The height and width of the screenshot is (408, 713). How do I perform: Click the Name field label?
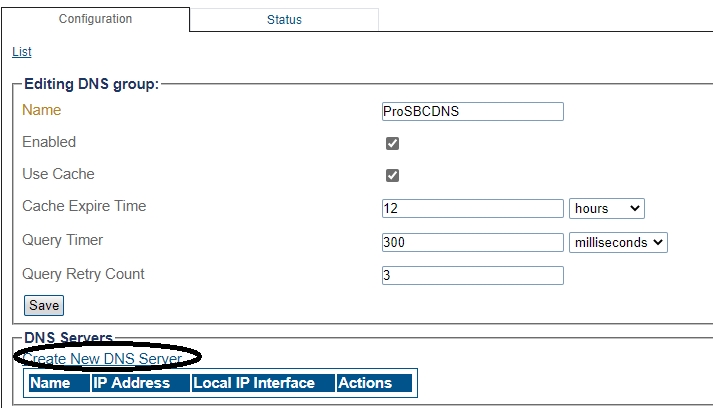(41, 110)
